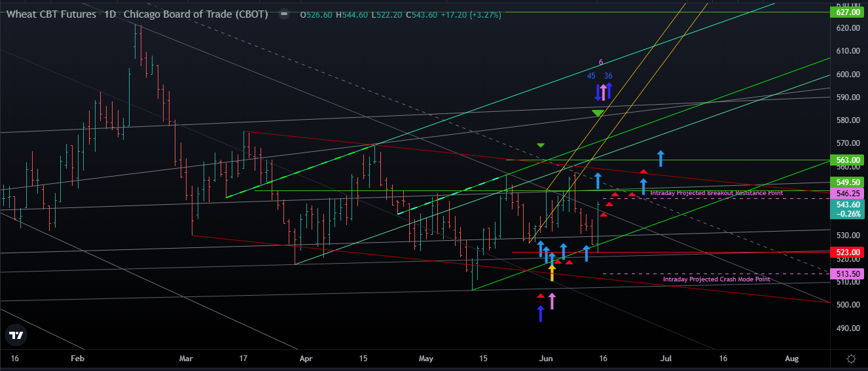Click the number 36 chart label
868x371 pixels.
click(608, 76)
